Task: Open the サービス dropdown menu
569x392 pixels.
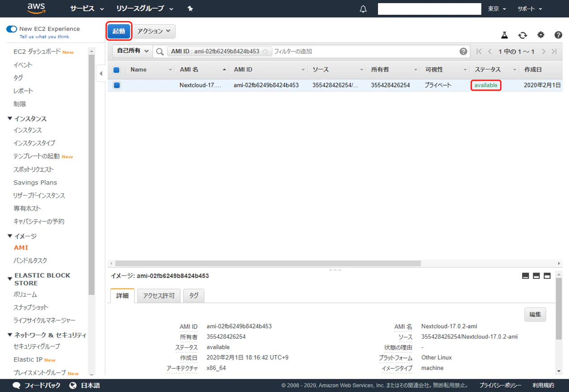Action: point(87,9)
